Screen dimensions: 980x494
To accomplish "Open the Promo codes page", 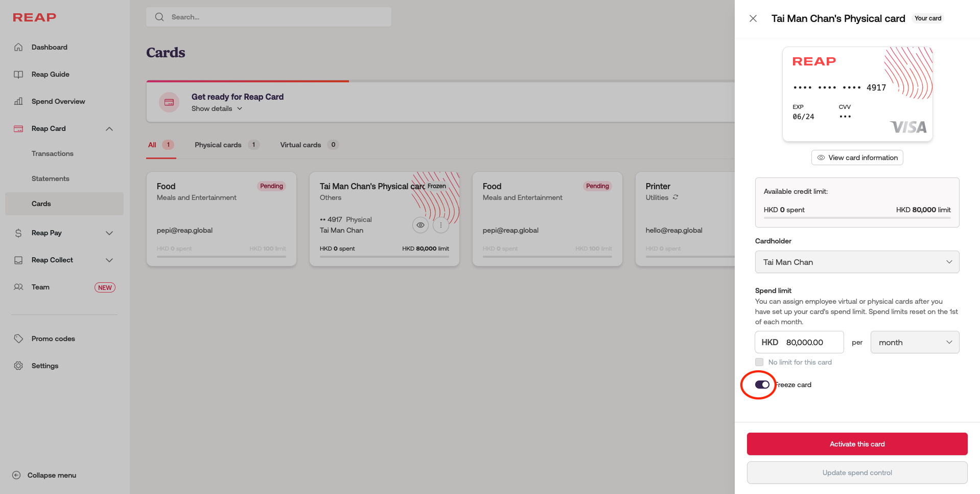I will pyautogui.click(x=53, y=339).
